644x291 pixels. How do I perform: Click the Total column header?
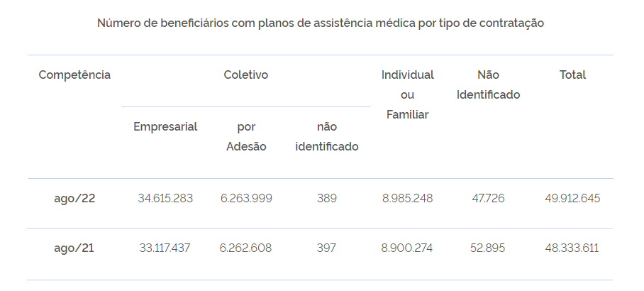pyautogui.click(x=572, y=75)
